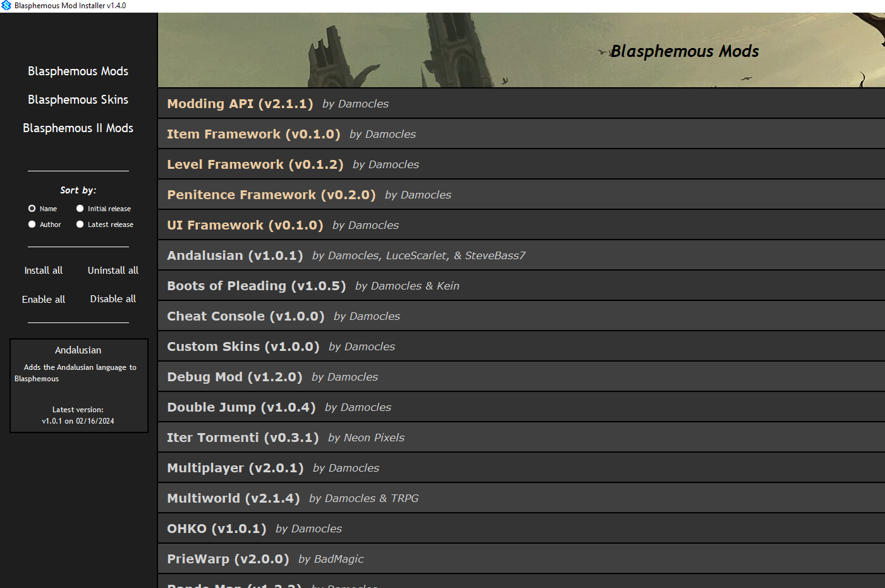The width and height of the screenshot is (885, 588).
Task: Switch to Blasphemous Skins section
Action: tap(78, 100)
